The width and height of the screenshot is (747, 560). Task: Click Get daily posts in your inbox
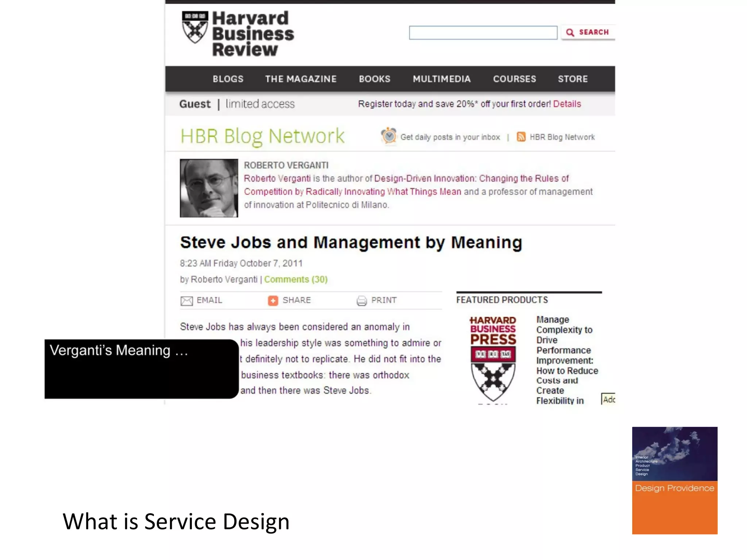point(450,137)
